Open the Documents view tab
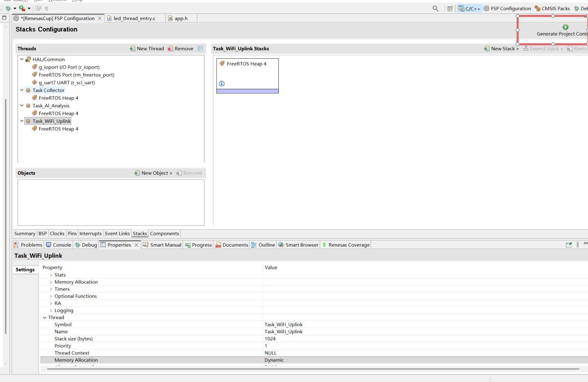Image resolution: width=588 pixels, height=382 pixels. (232, 245)
